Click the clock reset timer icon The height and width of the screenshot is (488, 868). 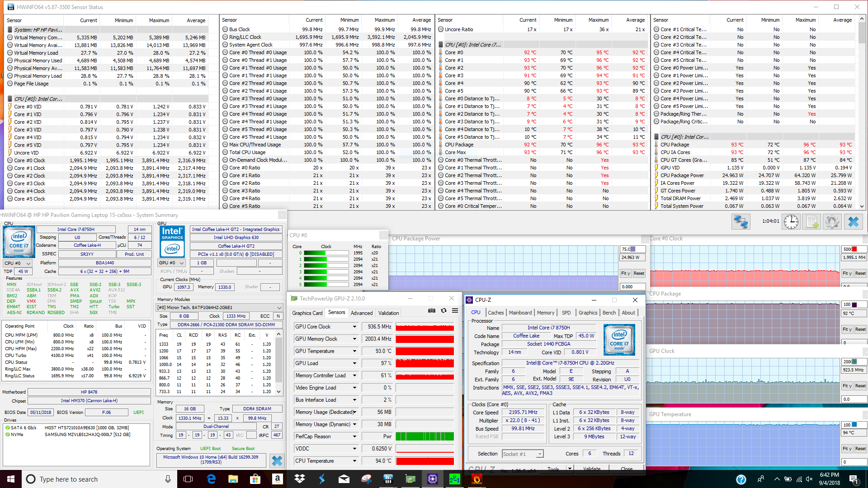tap(791, 222)
